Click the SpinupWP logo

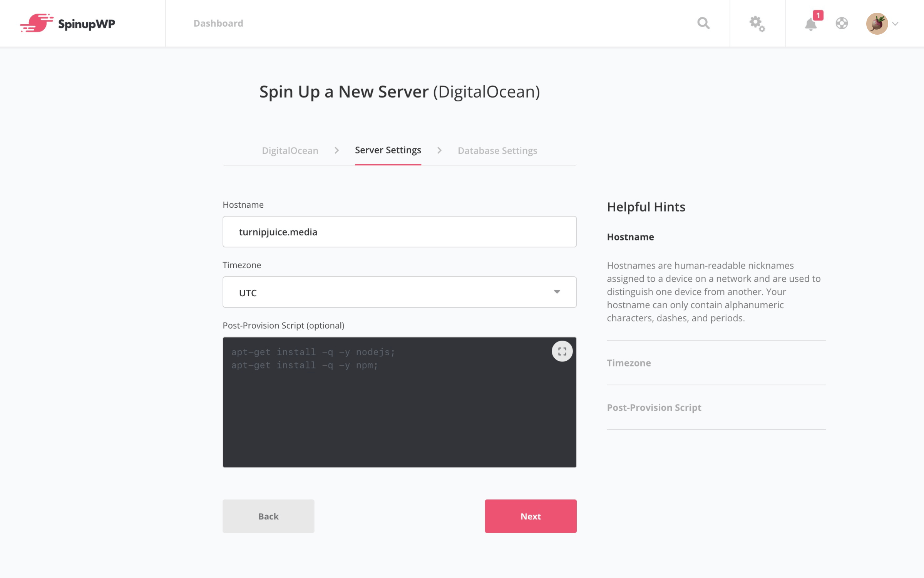pyautogui.click(x=67, y=23)
